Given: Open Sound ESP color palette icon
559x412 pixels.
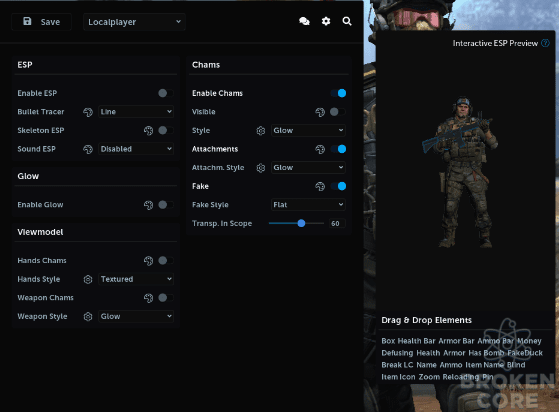Looking at the screenshot, I should click(88, 149).
